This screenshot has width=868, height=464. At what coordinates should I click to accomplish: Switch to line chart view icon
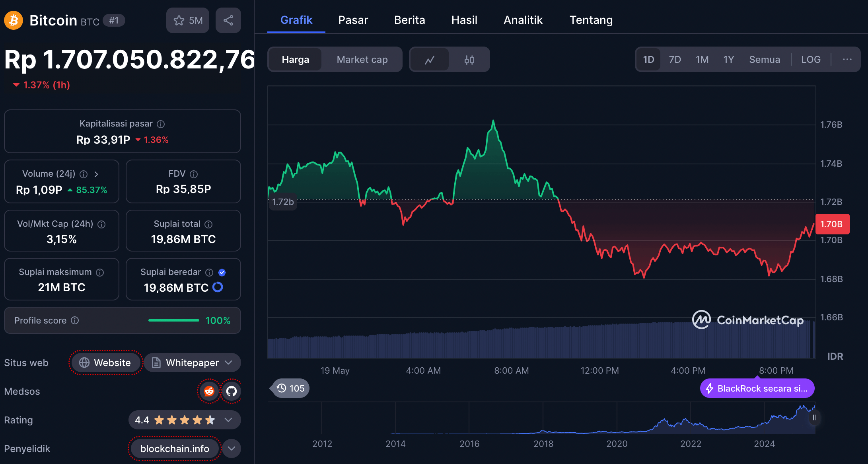(x=429, y=60)
